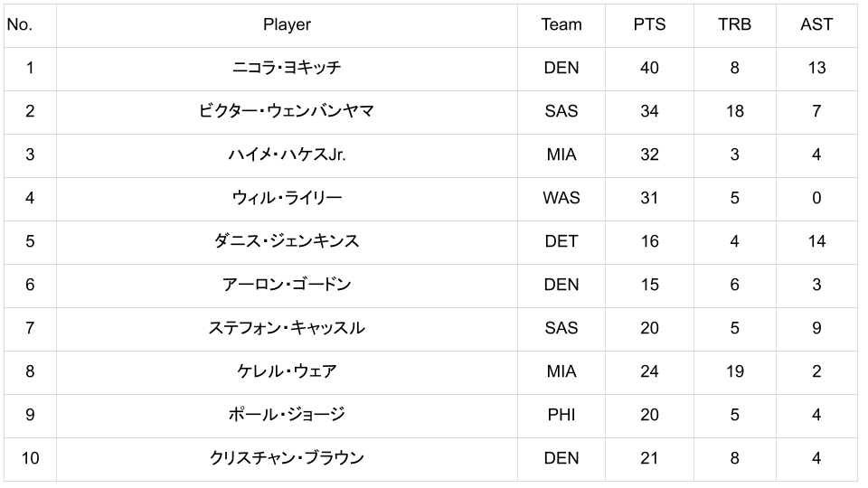
Task: Click the ケレル・ウェア player cell
Action: 287,371
